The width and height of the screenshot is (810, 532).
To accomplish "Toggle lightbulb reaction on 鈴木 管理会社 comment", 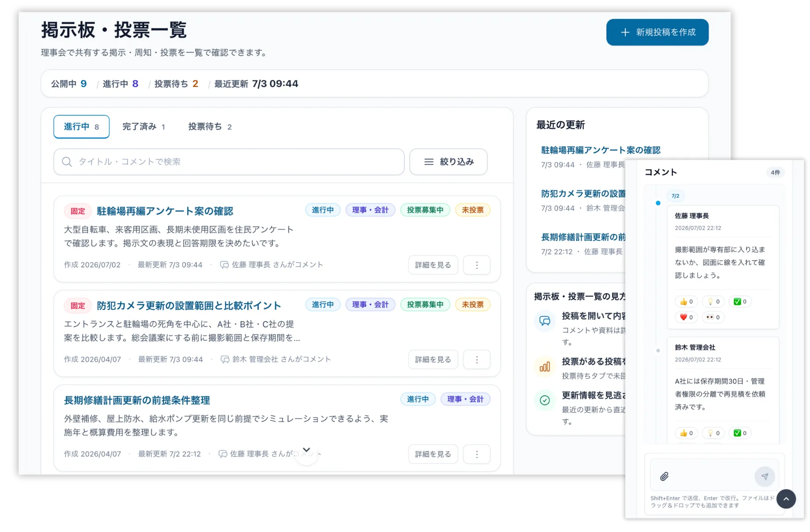I will coord(713,433).
